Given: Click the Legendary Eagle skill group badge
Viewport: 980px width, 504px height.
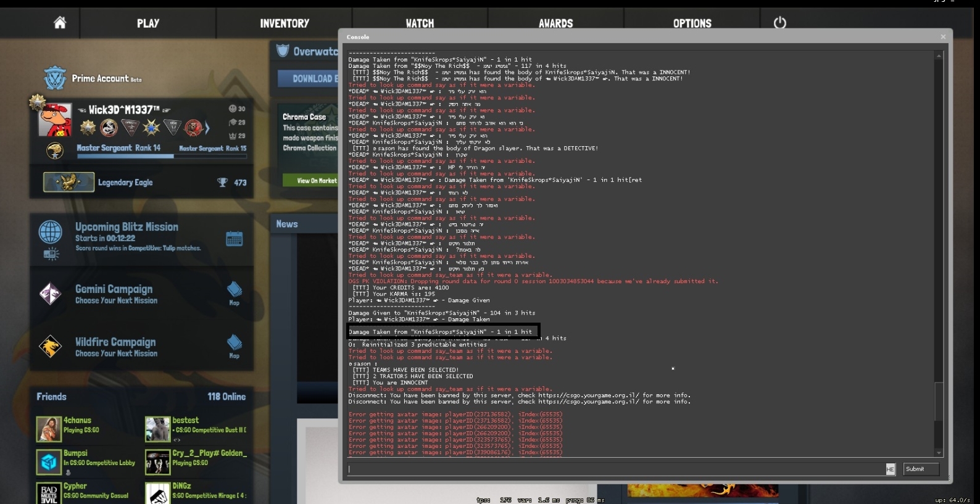Looking at the screenshot, I should 69,182.
